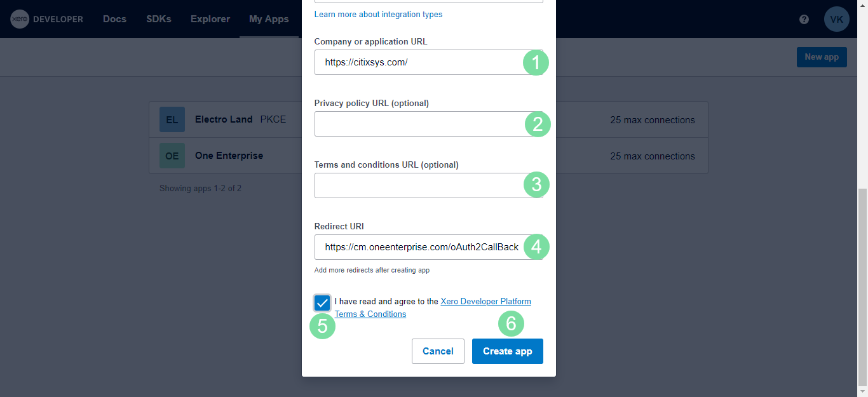Click the page vertical scrollbar
Screen dimensions: 868x397
tap(862, 286)
